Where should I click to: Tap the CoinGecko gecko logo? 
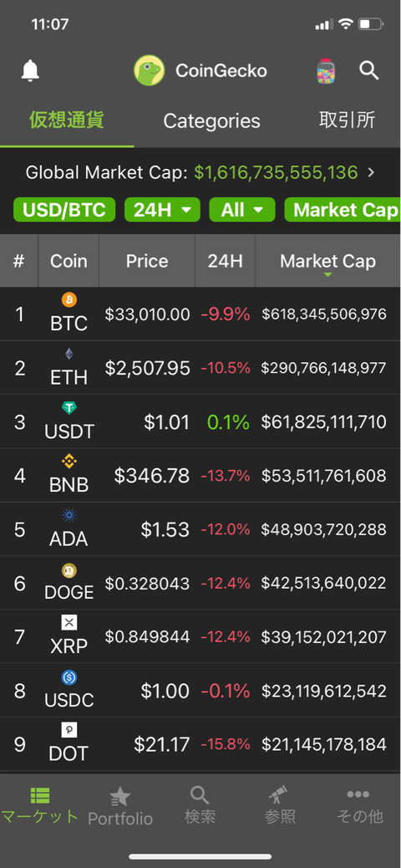149,70
